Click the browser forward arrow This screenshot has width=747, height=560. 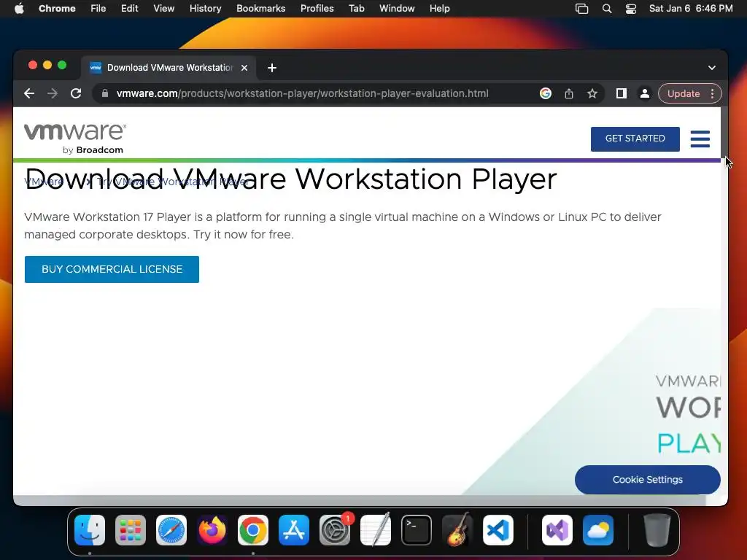(53, 93)
